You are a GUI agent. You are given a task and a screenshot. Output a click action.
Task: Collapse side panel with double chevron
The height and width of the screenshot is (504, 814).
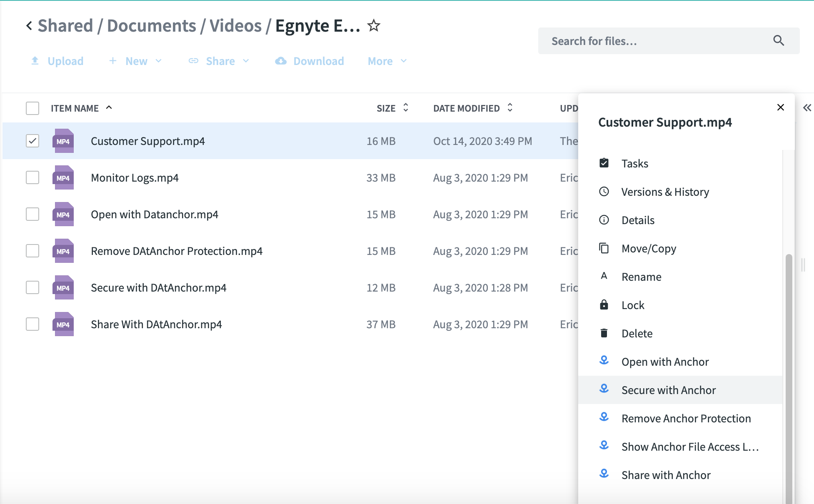pyautogui.click(x=807, y=108)
